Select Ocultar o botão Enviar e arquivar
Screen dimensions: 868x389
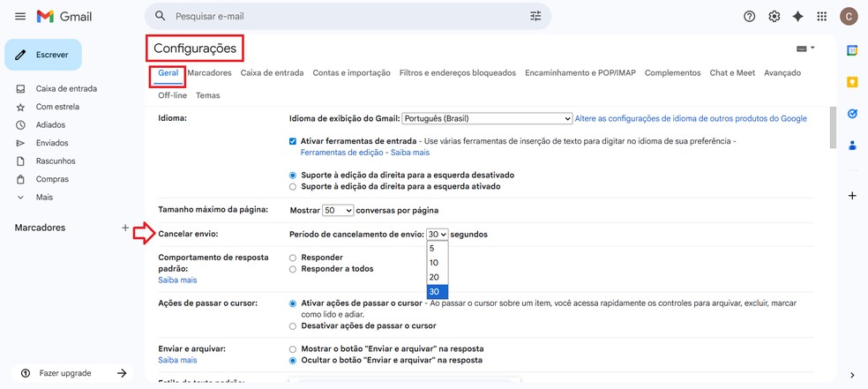[x=293, y=360]
